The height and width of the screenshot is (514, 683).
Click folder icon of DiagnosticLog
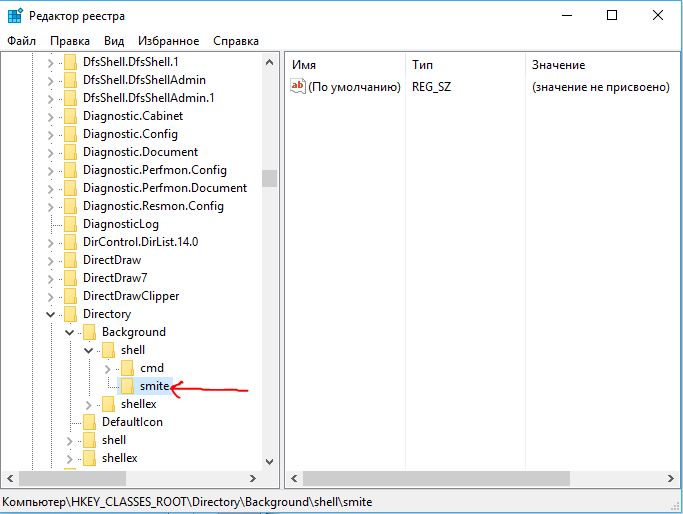click(x=71, y=224)
